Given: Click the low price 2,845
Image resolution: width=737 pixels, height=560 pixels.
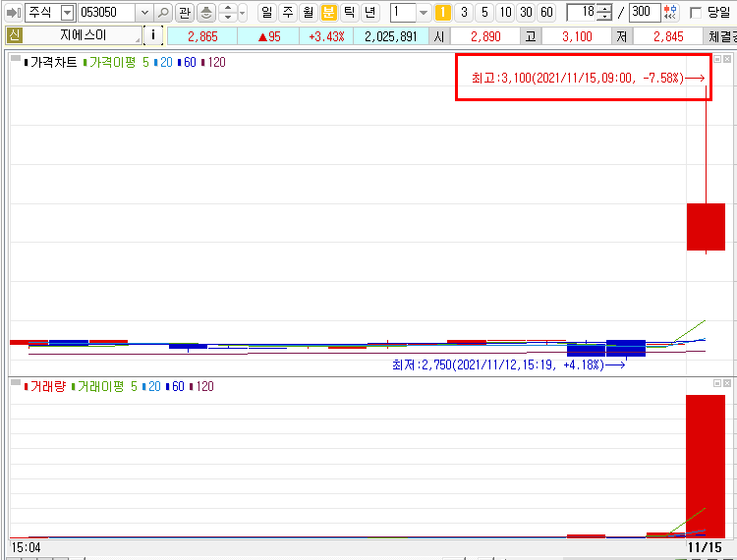Looking at the screenshot, I should (668, 36).
